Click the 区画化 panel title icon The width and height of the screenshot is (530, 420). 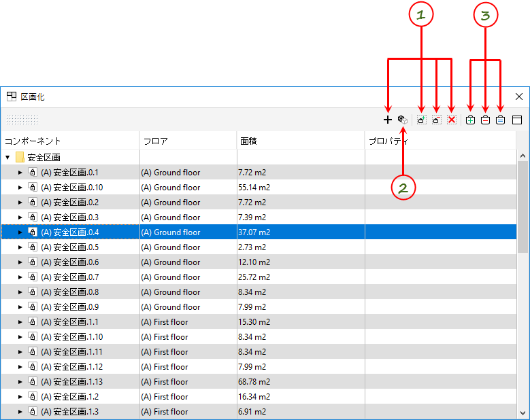[x=12, y=97]
